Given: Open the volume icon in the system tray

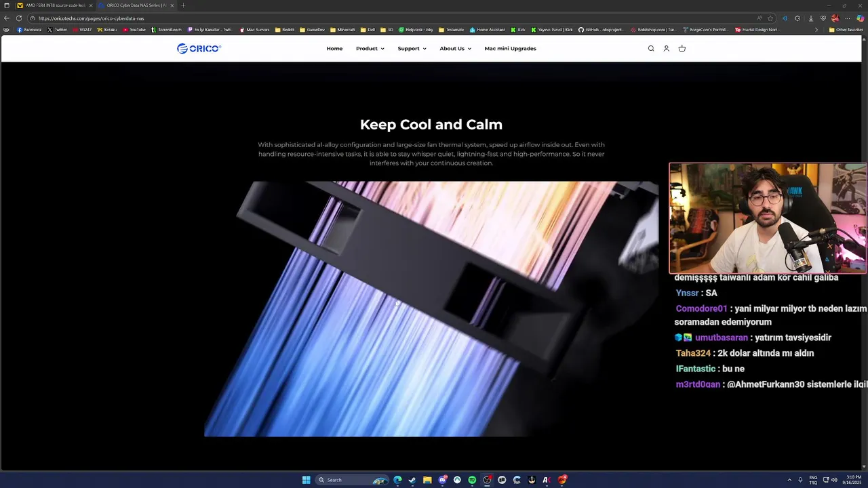Looking at the screenshot, I should click(834, 480).
